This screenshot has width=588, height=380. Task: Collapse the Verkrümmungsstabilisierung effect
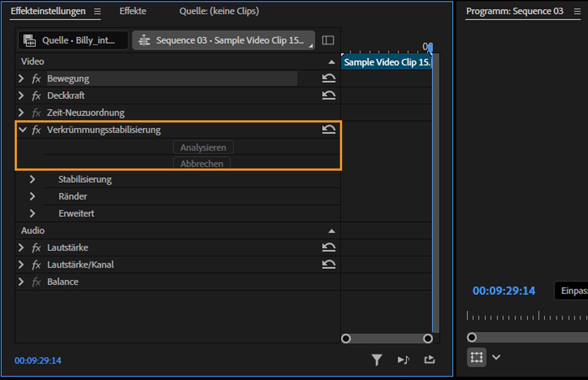click(22, 129)
